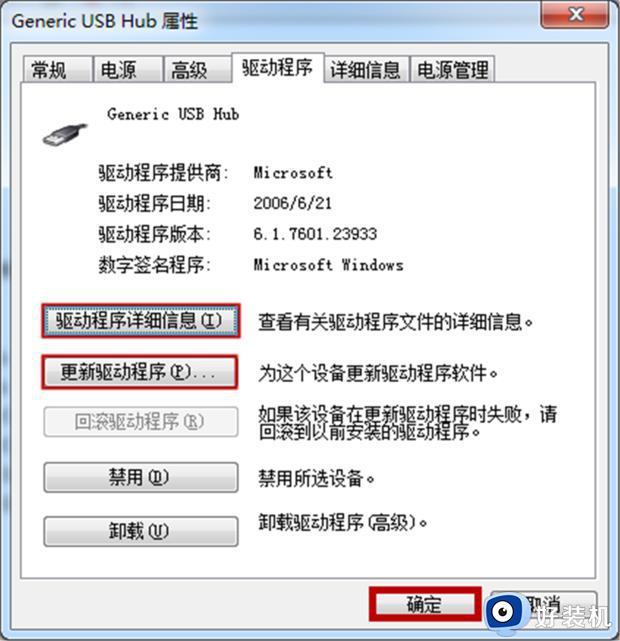Click the driver date 2006/6/21 value
Image resolution: width=620 pixels, height=641 pixels.
(292, 203)
